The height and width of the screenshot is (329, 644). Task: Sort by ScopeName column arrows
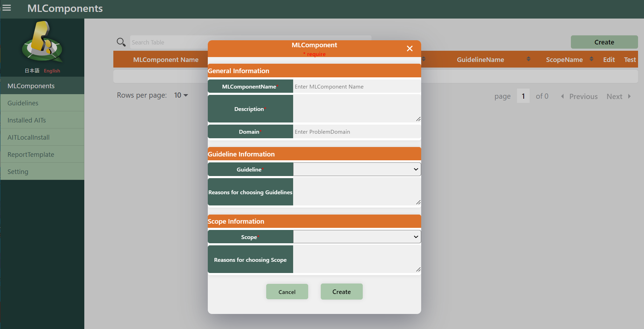[x=591, y=59]
